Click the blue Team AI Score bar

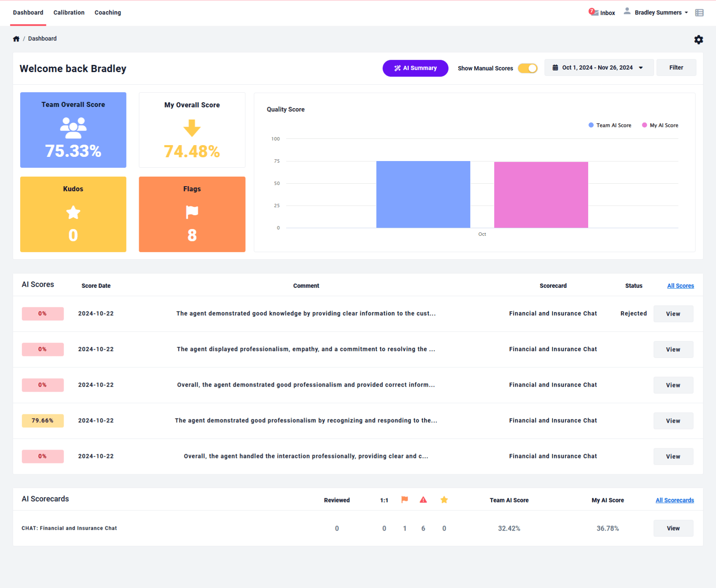click(x=423, y=195)
